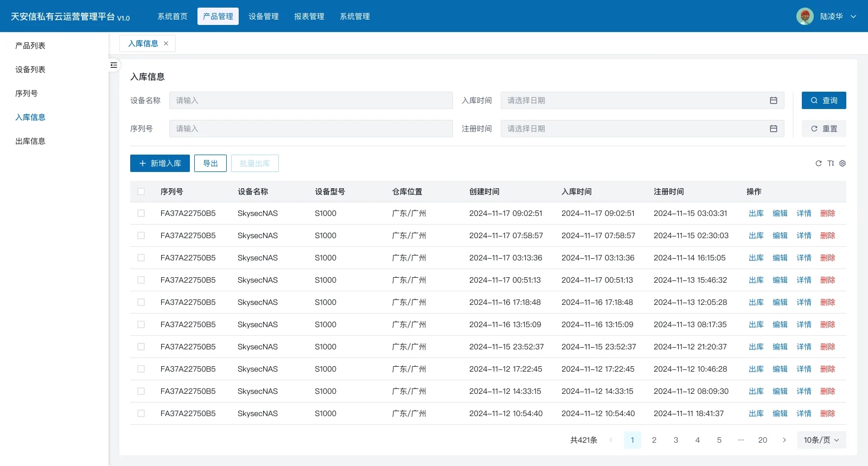
Task: Click the 序列号 search input field
Action: click(311, 129)
